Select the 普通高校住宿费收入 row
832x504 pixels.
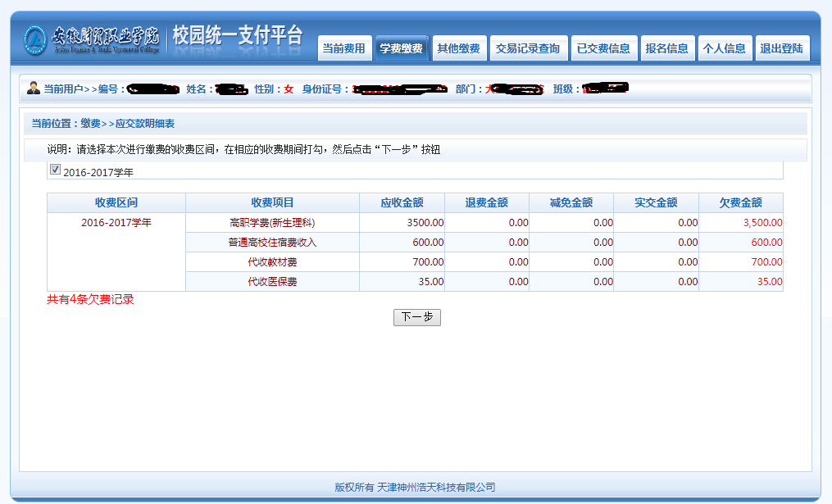point(272,243)
